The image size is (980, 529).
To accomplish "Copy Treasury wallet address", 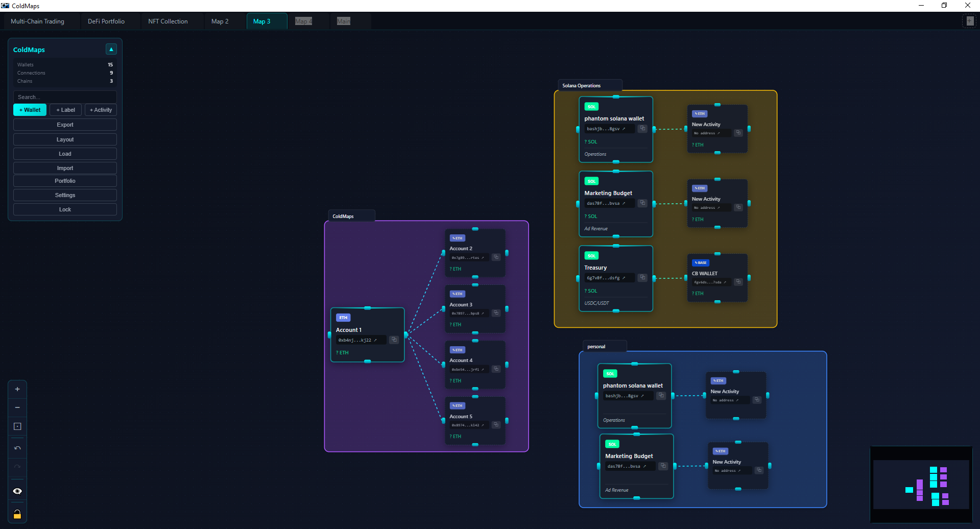I will tap(642, 277).
